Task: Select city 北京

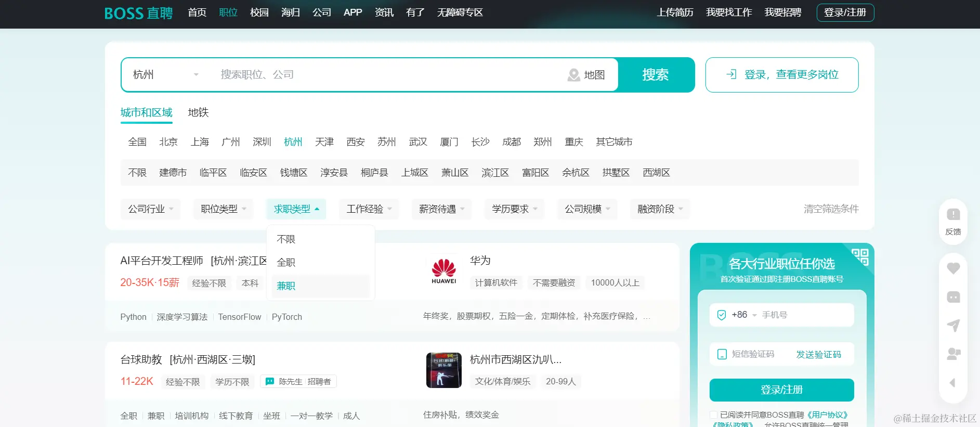Action: pyautogui.click(x=168, y=142)
